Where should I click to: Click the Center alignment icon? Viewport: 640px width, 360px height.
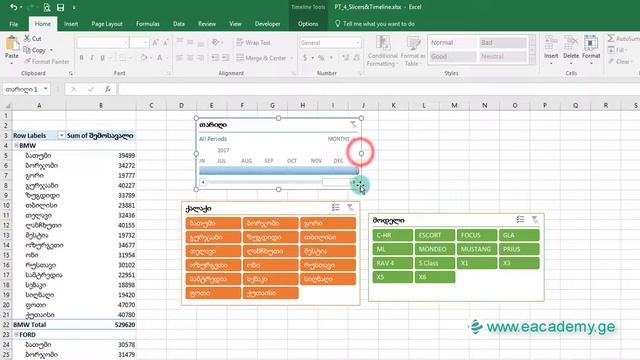190,58
